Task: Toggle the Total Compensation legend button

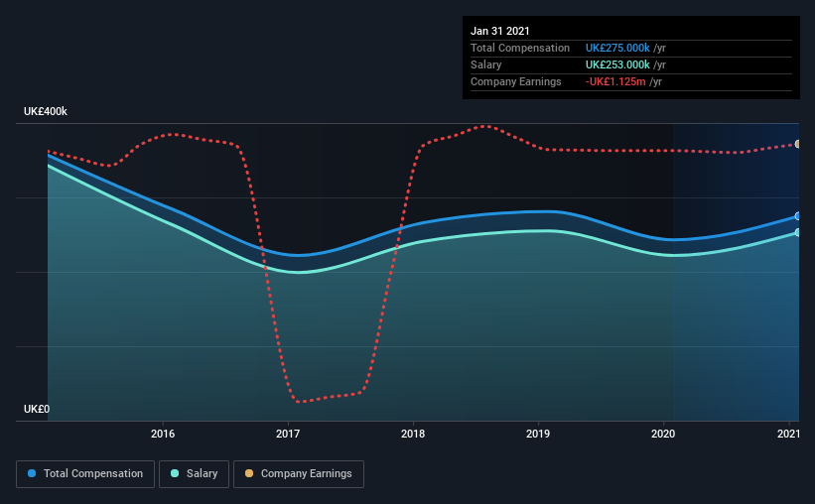Action: [85, 474]
